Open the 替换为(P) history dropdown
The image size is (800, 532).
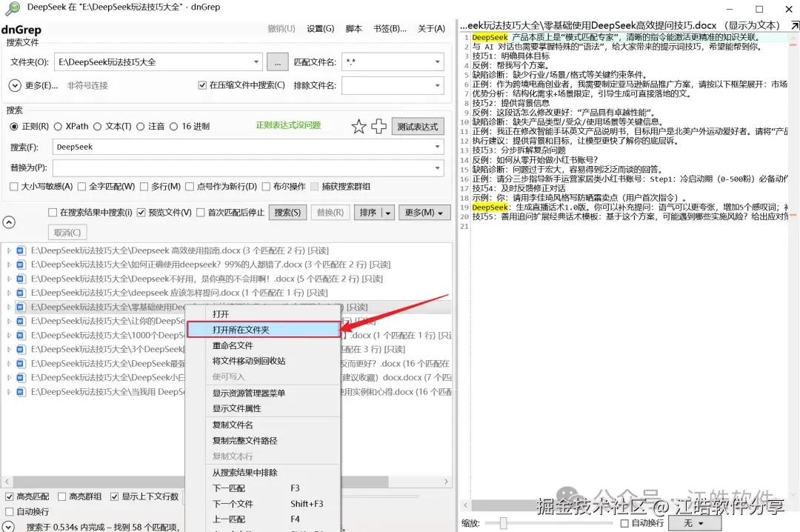tap(437, 167)
